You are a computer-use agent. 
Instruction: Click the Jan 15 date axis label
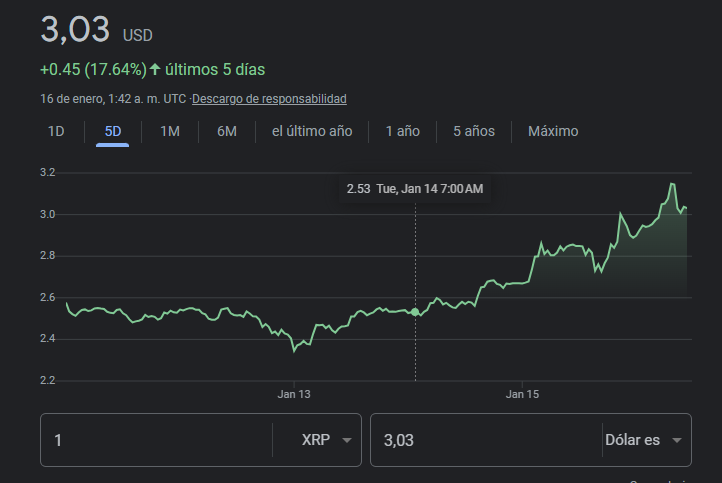[522, 395]
